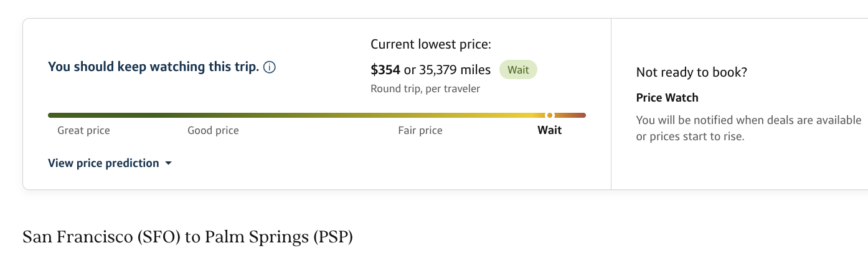This screenshot has height=253, width=868.
Task: Click the green Wait badge near the price
Action: coord(518,70)
